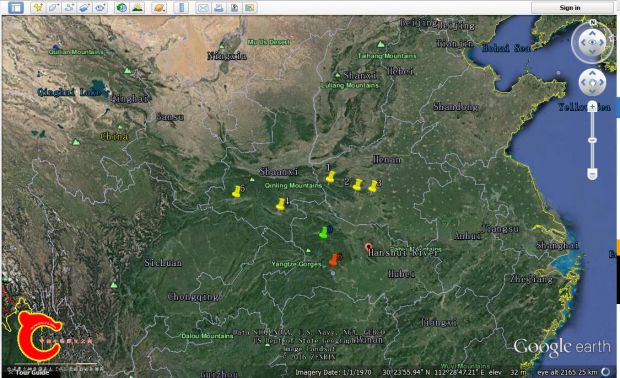Toggle the sunlight across landscape tool
620x378 pixels.
click(x=137, y=8)
